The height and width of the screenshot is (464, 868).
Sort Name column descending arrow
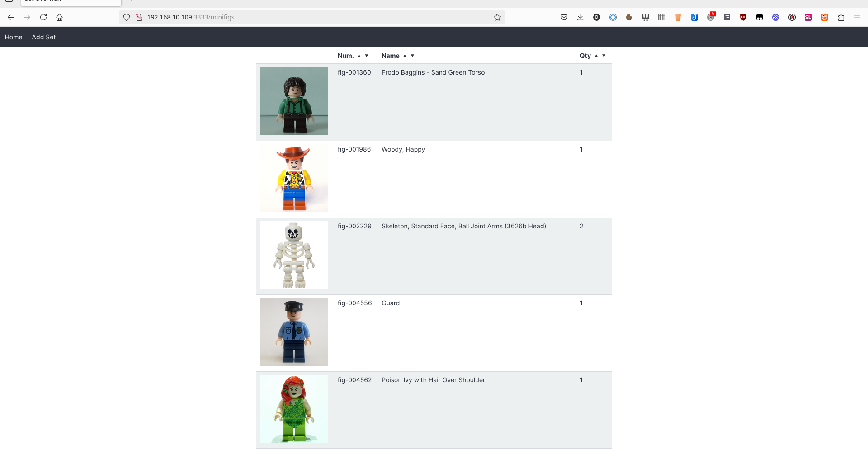[x=412, y=56]
